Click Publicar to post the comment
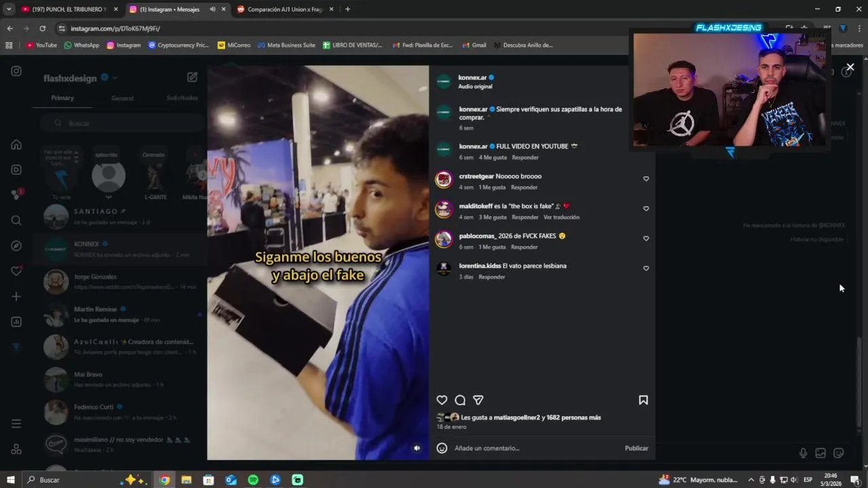The height and width of the screenshot is (488, 868). click(x=636, y=448)
